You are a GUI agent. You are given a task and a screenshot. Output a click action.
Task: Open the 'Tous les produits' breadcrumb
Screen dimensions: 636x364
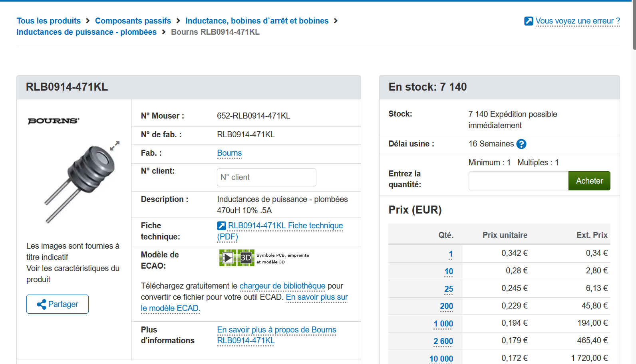click(x=49, y=21)
